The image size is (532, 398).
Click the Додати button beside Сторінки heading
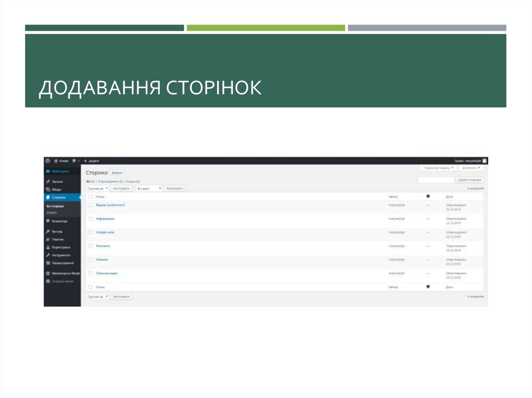click(x=117, y=173)
